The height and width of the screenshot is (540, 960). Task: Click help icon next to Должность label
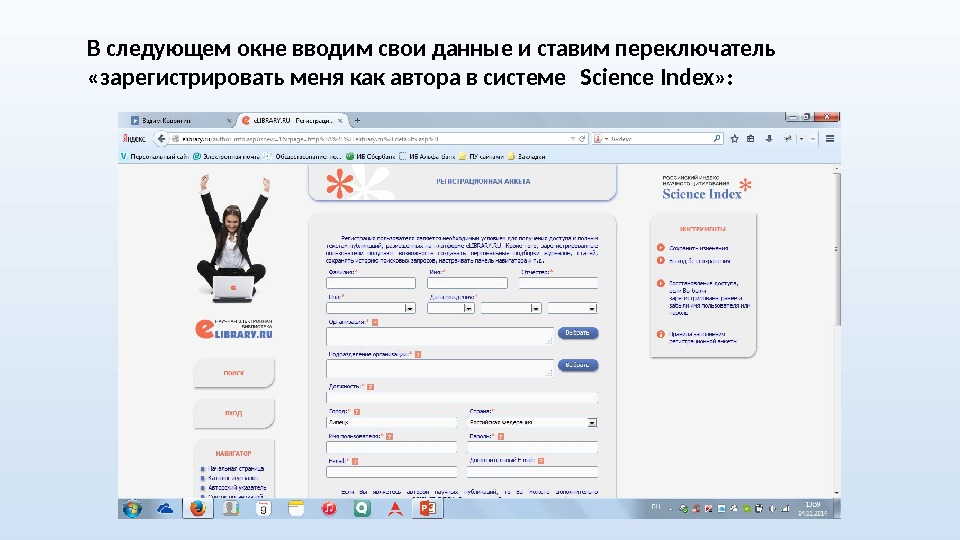pyautogui.click(x=370, y=387)
